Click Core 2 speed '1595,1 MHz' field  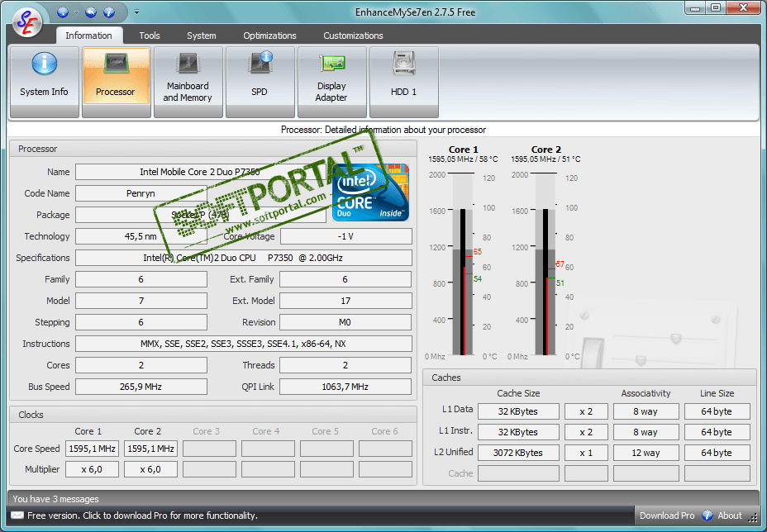pyautogui.click(x=150, y=449)
